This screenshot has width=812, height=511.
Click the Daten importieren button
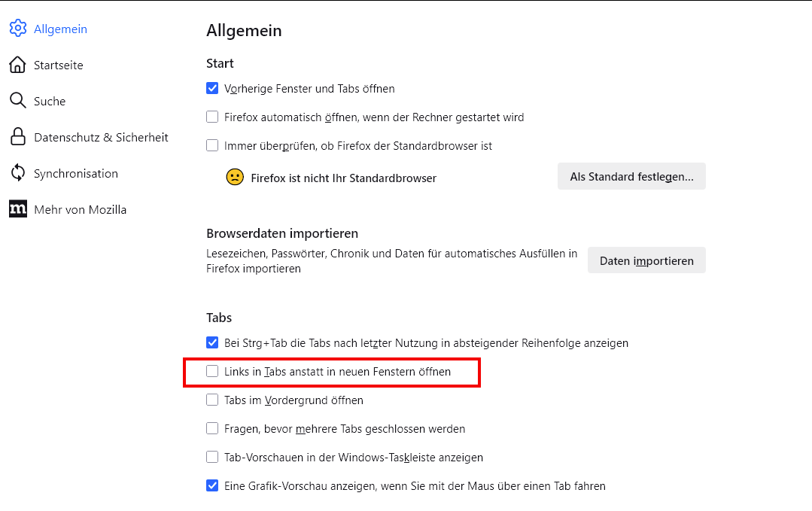tap(646, 260)
